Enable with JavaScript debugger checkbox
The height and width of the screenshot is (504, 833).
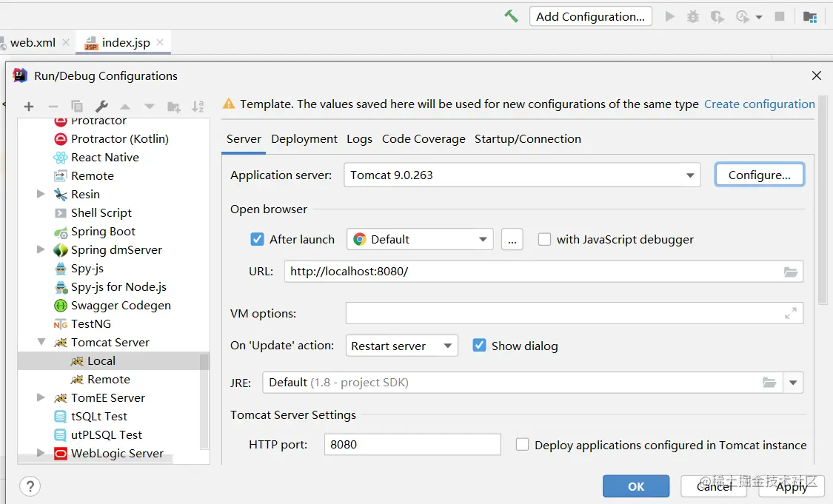point(544,239)
